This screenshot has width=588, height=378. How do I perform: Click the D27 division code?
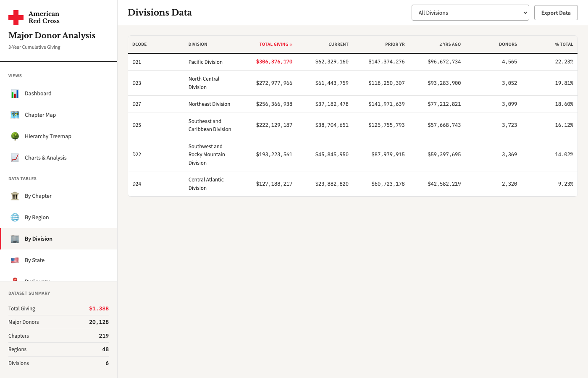pos(136,104)
